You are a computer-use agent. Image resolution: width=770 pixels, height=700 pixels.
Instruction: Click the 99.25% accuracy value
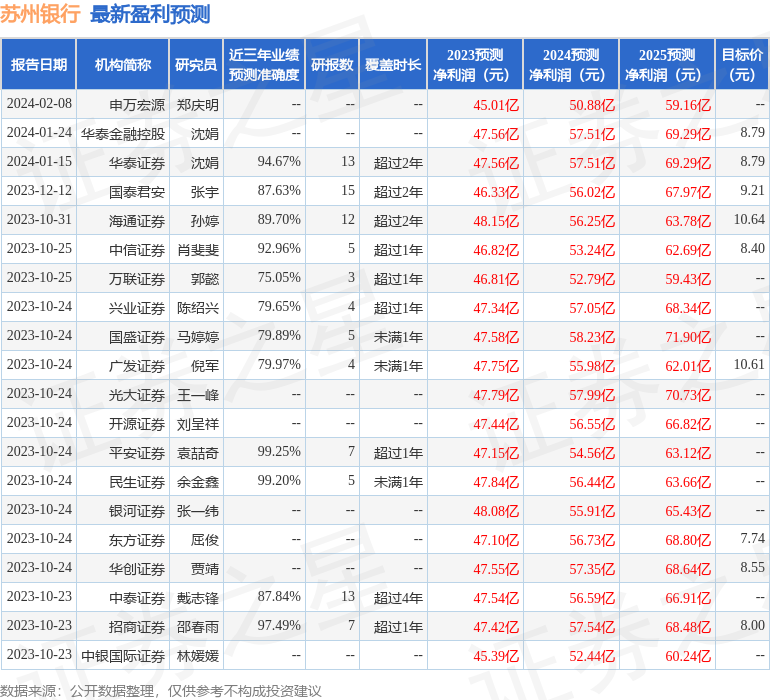[279, 451]
